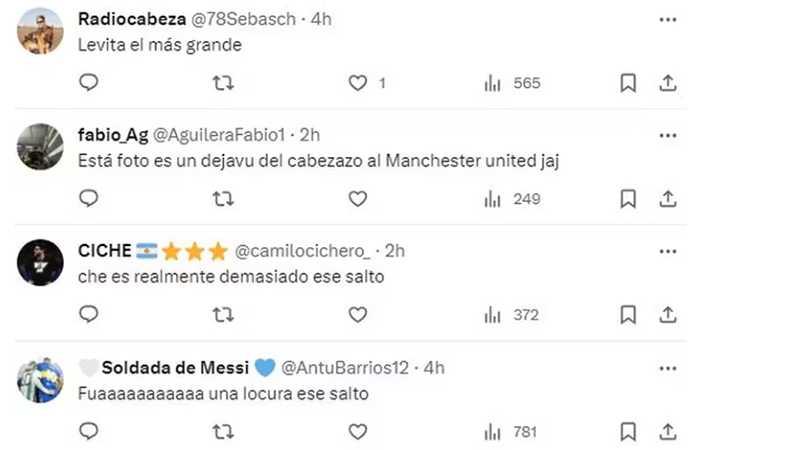Retweet Radiocabeza's 'Levita el más grande' post
This screenshot has height=450, width=800.
click(224, 83)
